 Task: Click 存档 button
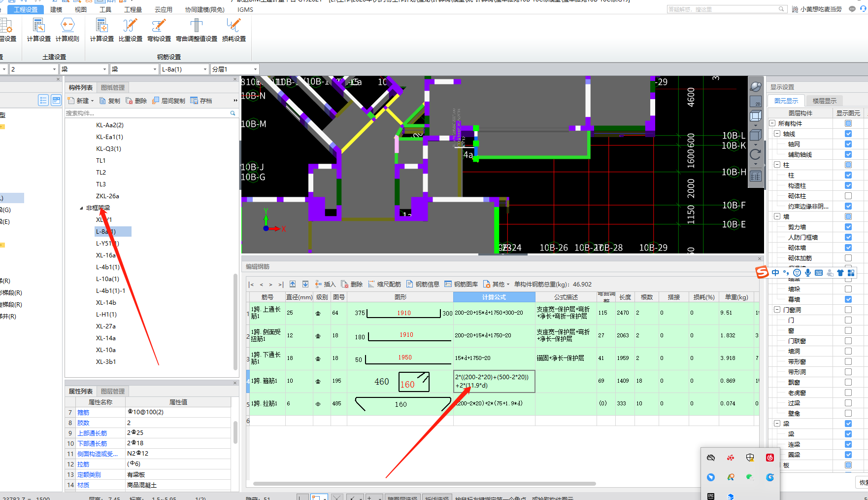point(201,101)
